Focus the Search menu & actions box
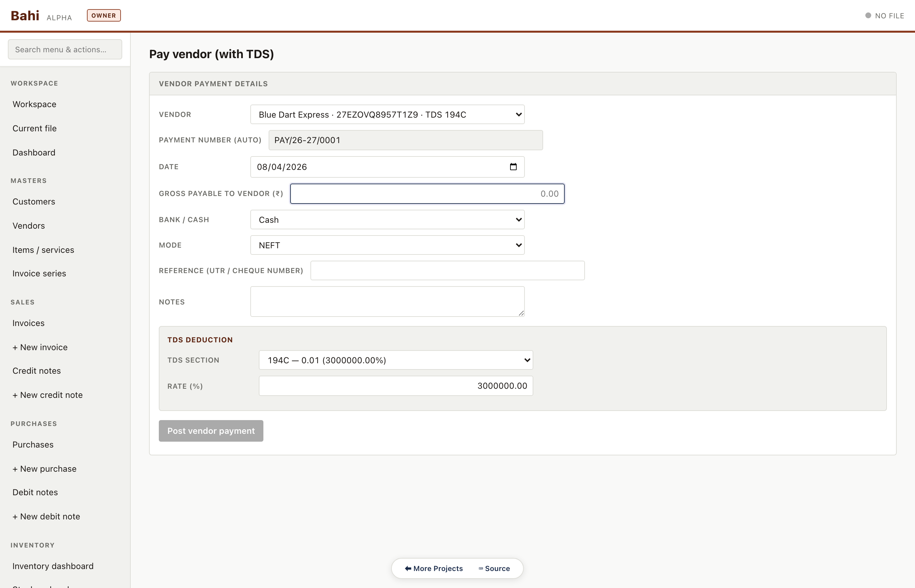 pos(64,49)
